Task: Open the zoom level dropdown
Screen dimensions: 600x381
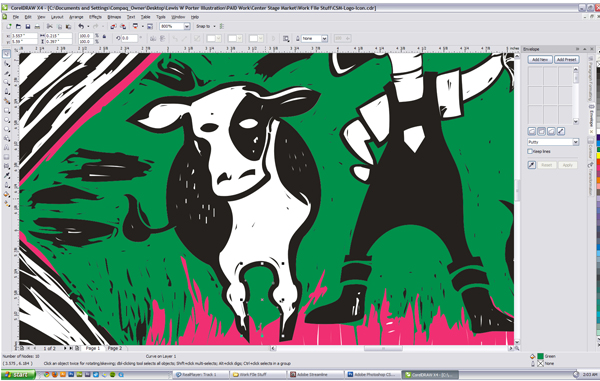Action: (187, 26)
